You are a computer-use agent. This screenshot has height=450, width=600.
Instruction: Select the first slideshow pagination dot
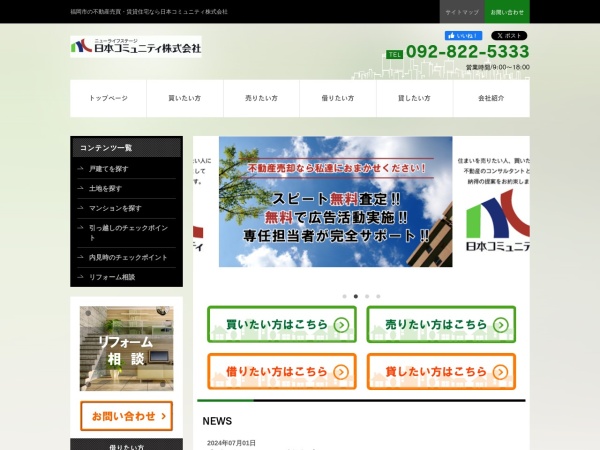click(x=344, y=296)
